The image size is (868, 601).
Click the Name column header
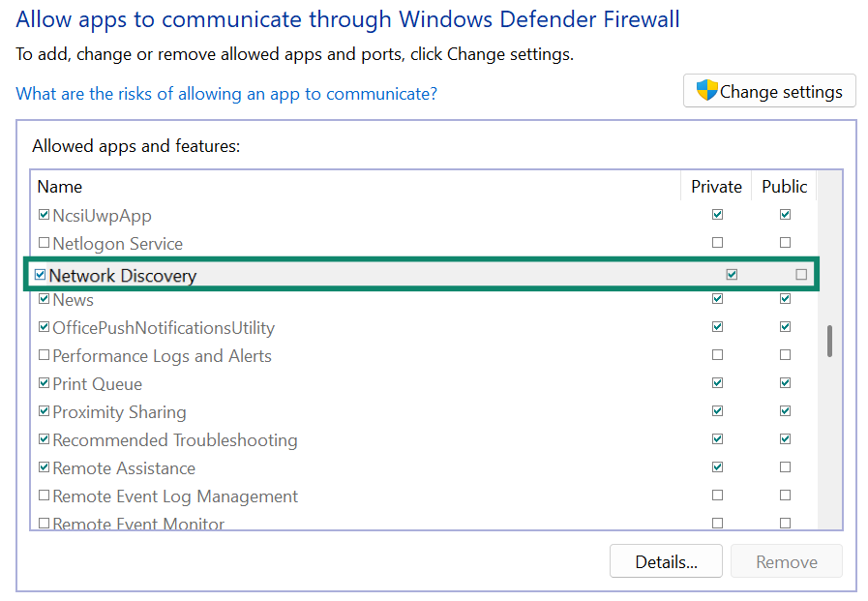(x=59, y=186)
